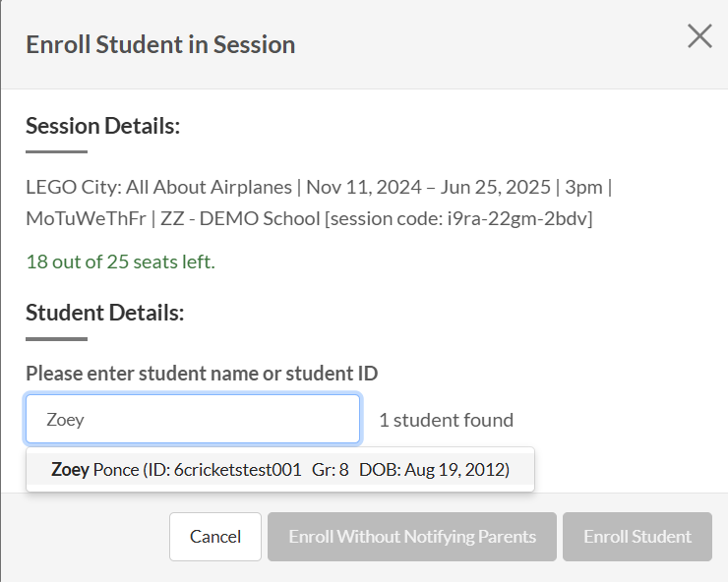Image resolution: width=728 pixels, height=582 pixels.
Task: Click the '18 out of 25 seats left' text
Action: pos(120,262)
